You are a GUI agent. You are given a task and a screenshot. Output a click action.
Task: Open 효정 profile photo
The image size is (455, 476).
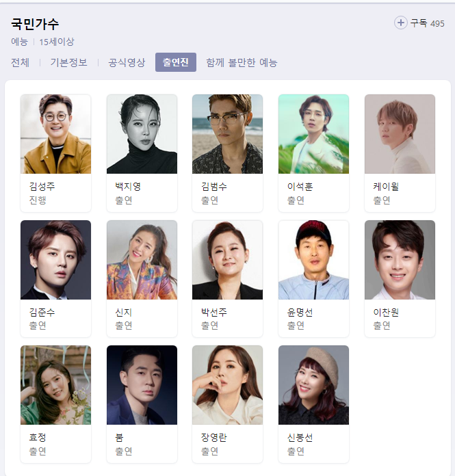tap(55, 385)
